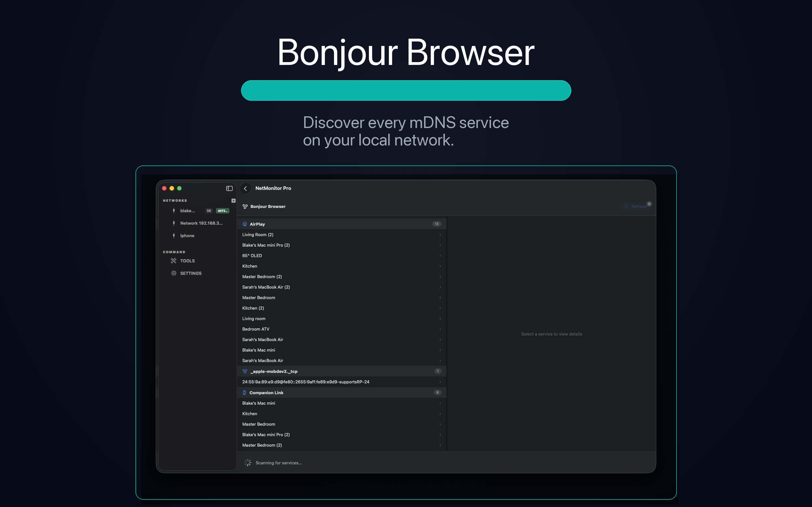
Task: Click the blue AirPlay service icon
Action: click(245, 224)
